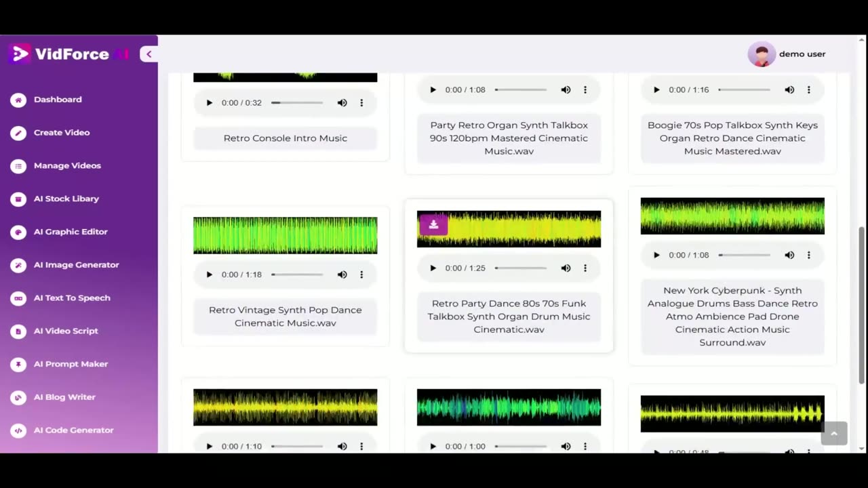
Task: Click the page vertical scrollbar
Action: click(x=862, y=305)
